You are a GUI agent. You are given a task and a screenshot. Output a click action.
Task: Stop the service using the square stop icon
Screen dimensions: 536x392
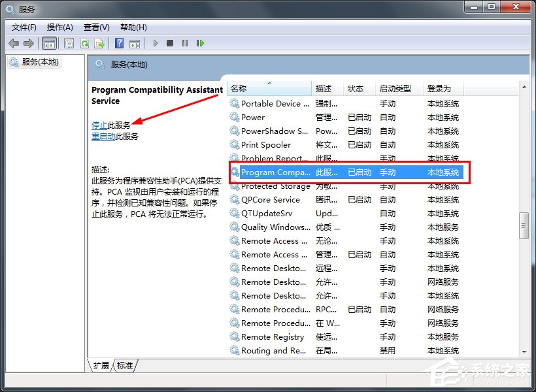170,43
